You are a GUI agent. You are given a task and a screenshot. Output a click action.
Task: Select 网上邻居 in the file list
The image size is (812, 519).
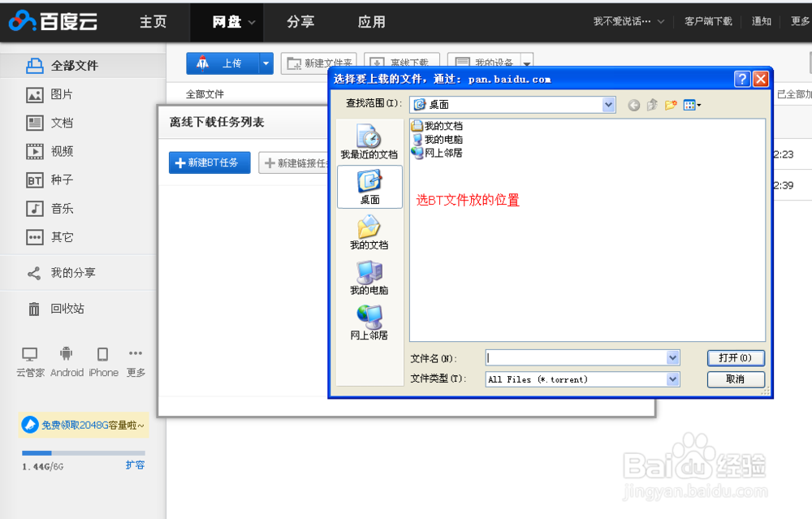pyautogui.click(x=438, y=153)
